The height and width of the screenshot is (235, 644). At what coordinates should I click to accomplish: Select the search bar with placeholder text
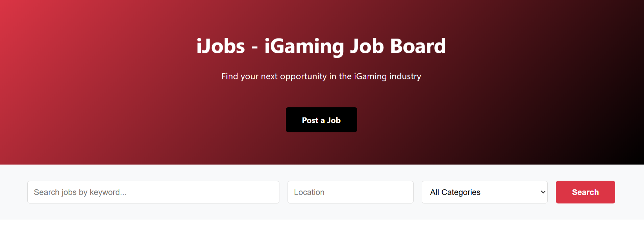pyautogui.click(x=153, y=192)
